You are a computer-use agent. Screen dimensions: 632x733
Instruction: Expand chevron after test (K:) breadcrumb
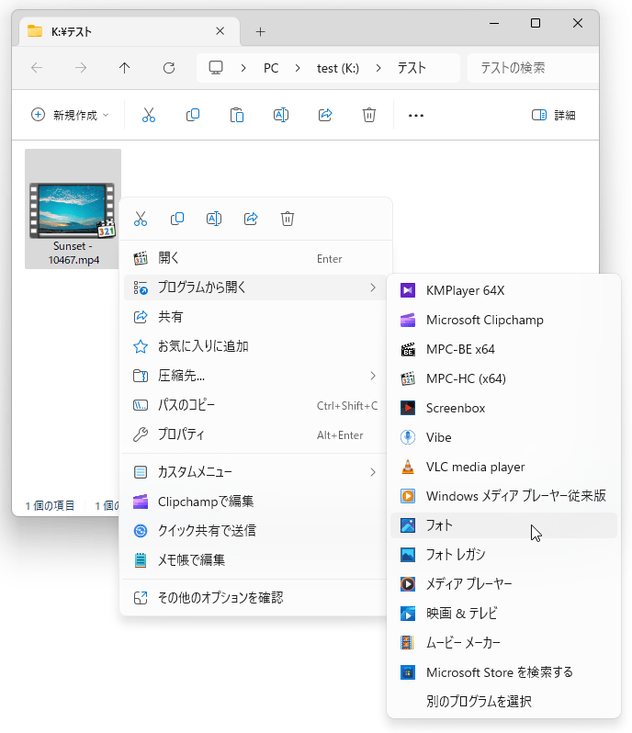click(378, 68)
